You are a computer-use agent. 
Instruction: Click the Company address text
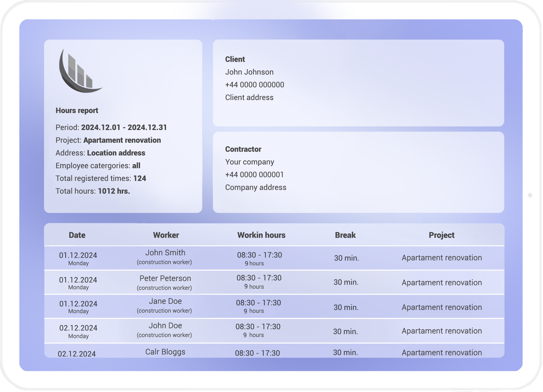256,188
